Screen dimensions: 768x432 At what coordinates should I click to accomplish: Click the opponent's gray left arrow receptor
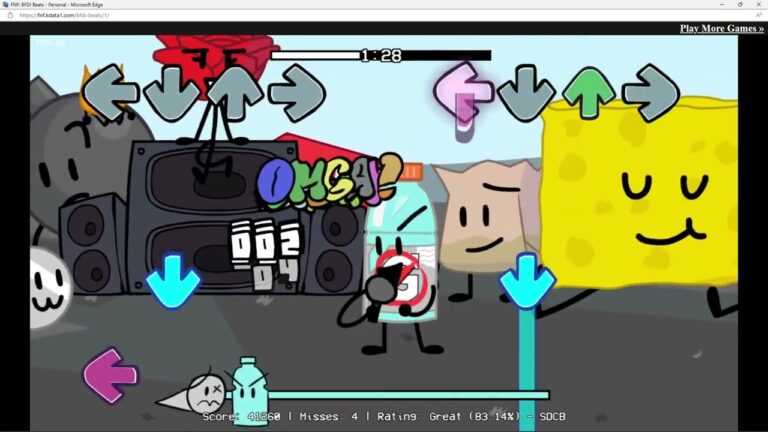(x=110, y=94)
